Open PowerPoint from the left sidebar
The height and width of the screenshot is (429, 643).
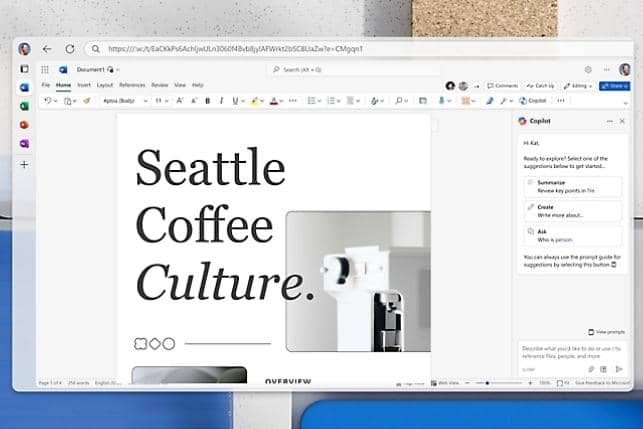(x=24, y=125)
